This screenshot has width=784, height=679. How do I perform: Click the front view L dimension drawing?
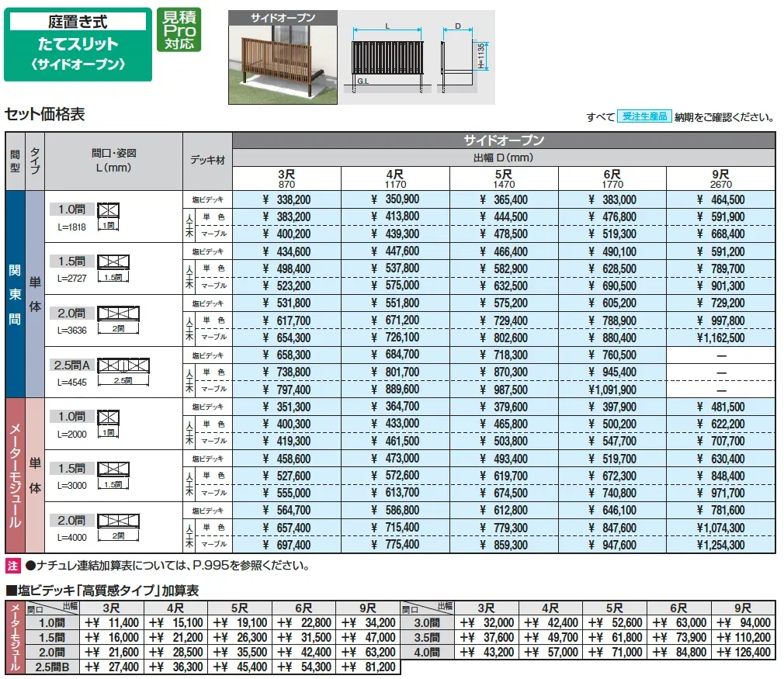[x=387, y=57]
